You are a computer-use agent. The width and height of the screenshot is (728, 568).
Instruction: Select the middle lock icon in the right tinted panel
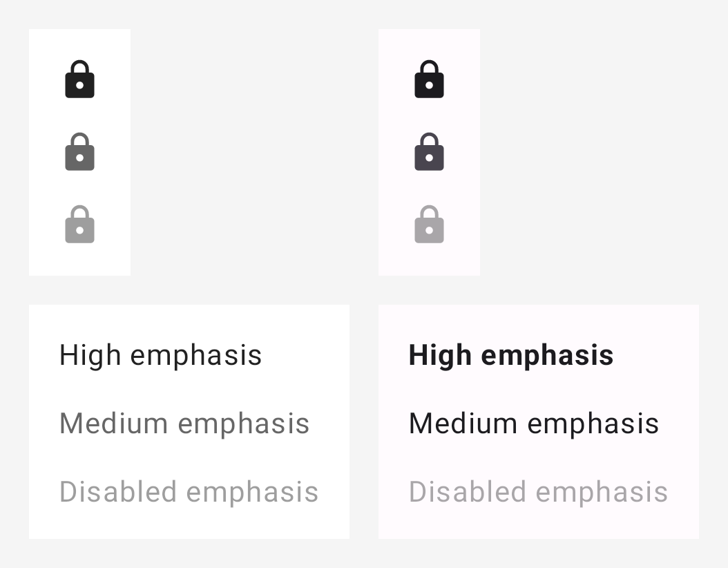coord(429,152)
